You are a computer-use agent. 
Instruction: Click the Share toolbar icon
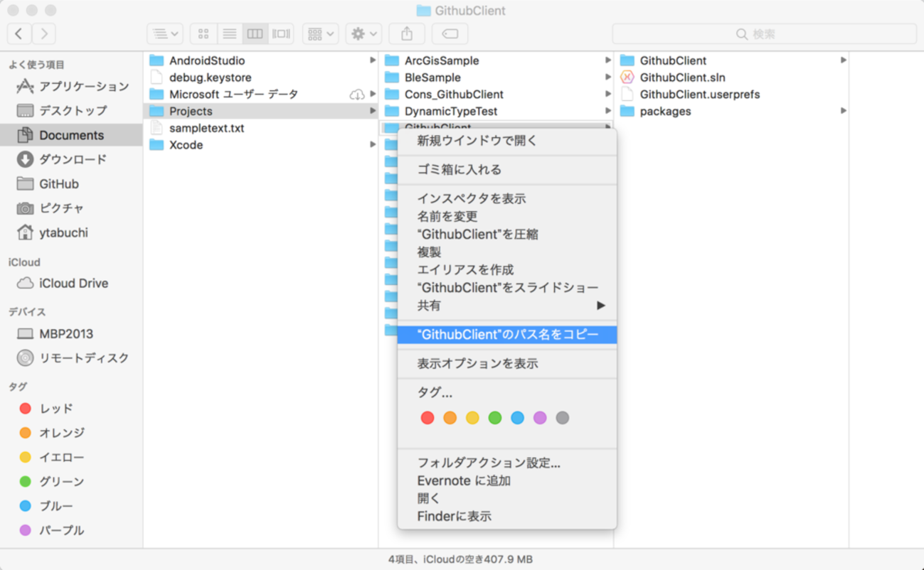pyautogui.click(x=407, y=33)
